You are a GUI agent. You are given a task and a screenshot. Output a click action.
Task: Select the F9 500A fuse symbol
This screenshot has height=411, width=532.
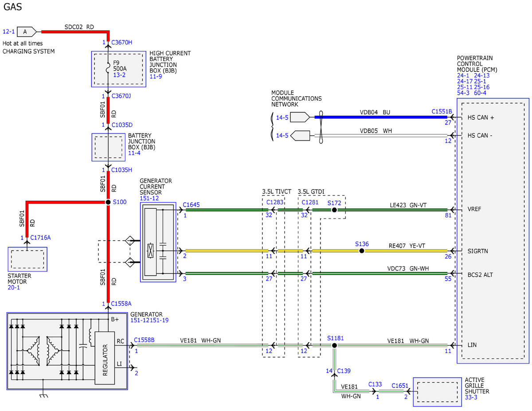pos(108,69)
